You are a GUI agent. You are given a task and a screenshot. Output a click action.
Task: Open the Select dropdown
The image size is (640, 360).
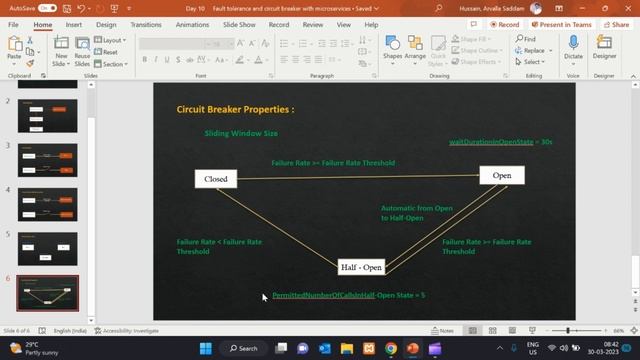[x=530, y=62]
